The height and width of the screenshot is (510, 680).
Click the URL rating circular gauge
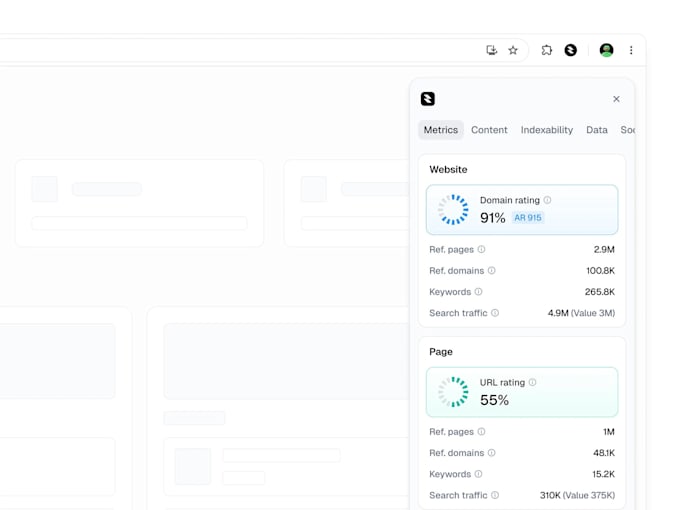pos(453,392)
